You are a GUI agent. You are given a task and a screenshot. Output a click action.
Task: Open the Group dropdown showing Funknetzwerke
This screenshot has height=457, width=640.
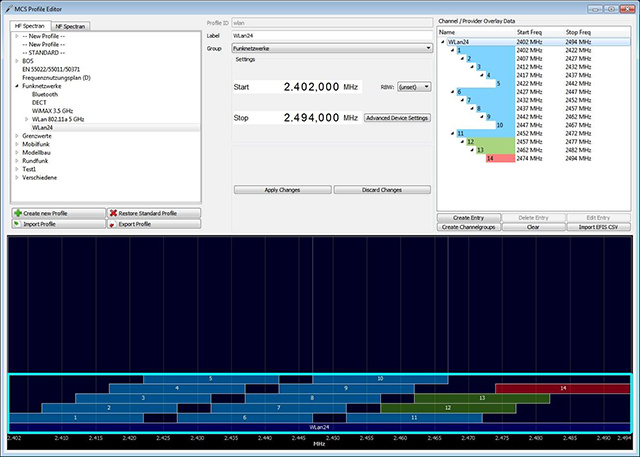(x=332, y=48)
